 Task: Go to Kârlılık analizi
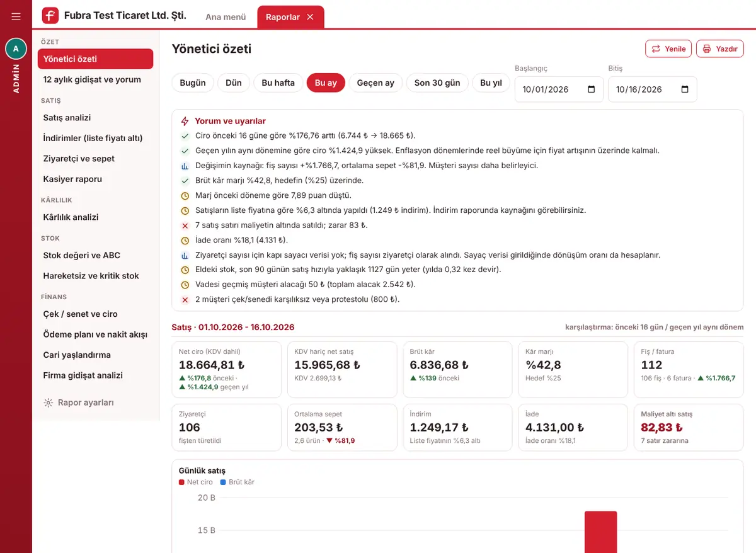(x=95, y=217)
